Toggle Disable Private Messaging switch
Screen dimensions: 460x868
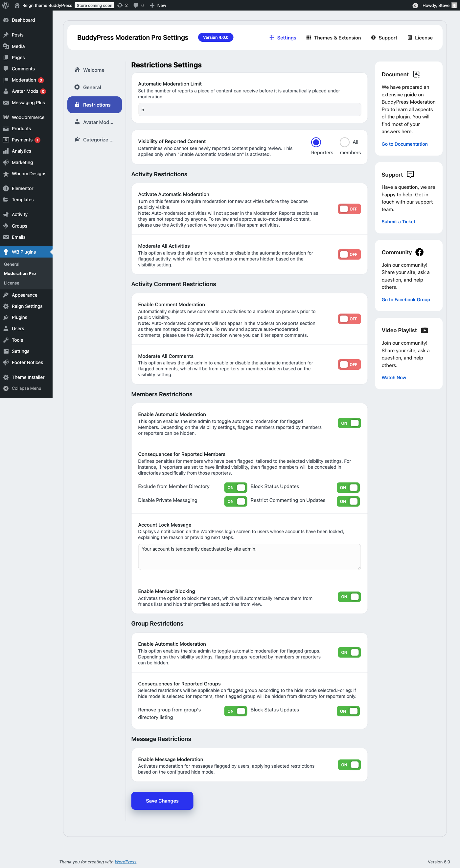(236, 501)
